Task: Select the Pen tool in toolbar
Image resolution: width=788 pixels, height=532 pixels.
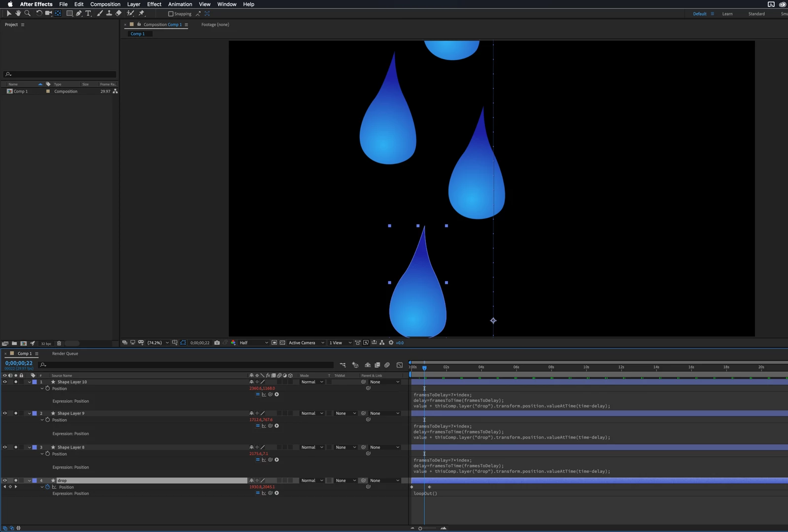Action: 79,13
